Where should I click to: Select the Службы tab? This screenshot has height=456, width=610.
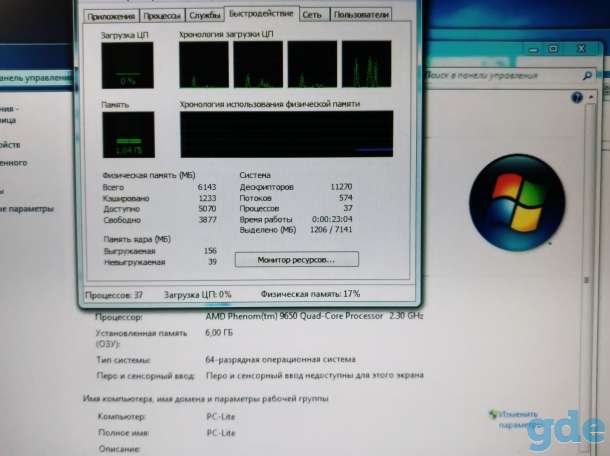[205, 16]
